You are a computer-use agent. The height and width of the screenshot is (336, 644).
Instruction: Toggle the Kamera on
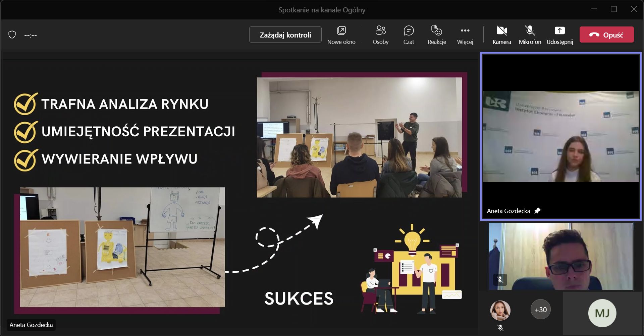(501, 35)
